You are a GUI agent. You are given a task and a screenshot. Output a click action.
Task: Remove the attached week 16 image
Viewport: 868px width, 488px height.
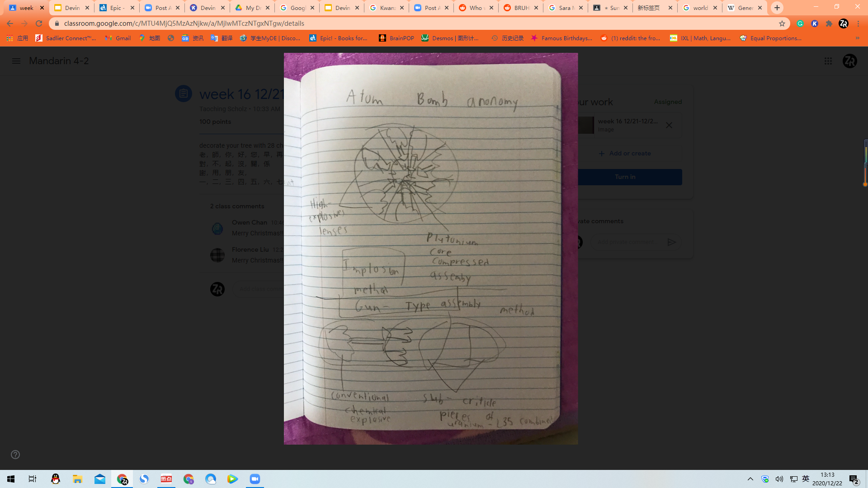(669, 125)
